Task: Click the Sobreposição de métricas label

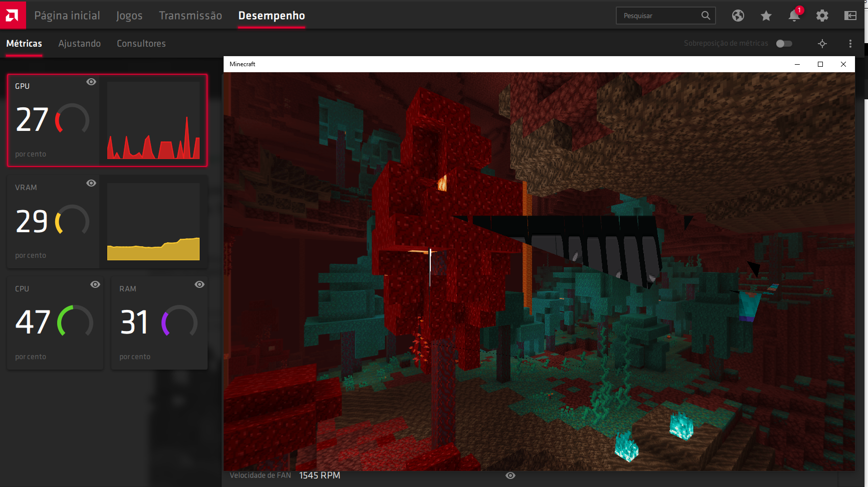Action: [726, 44]
